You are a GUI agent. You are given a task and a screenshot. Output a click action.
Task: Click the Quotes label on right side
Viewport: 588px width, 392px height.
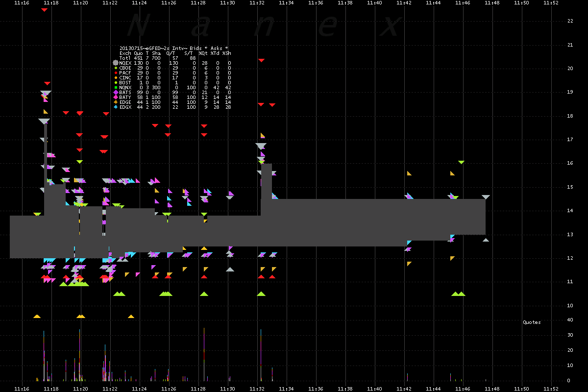(x=532, y=322)
